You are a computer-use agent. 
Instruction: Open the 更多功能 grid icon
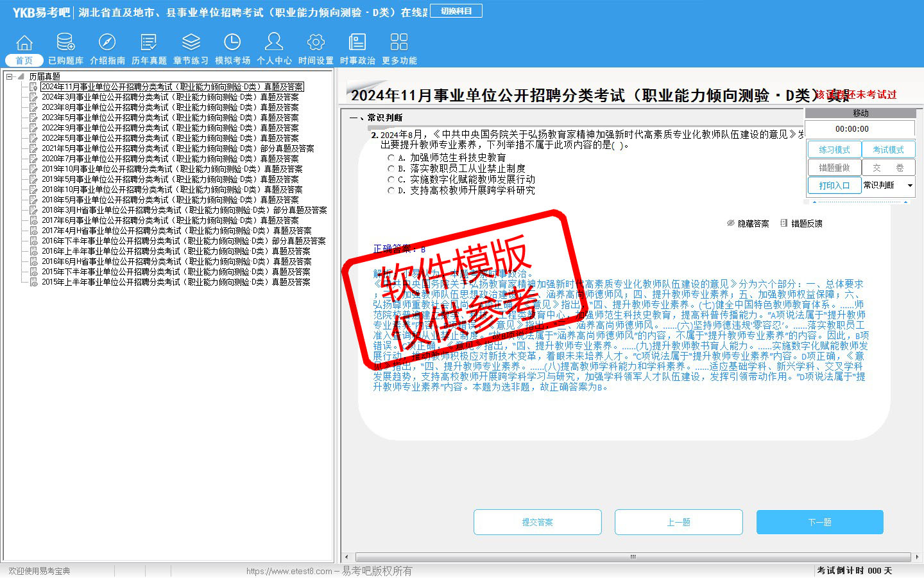399,42
